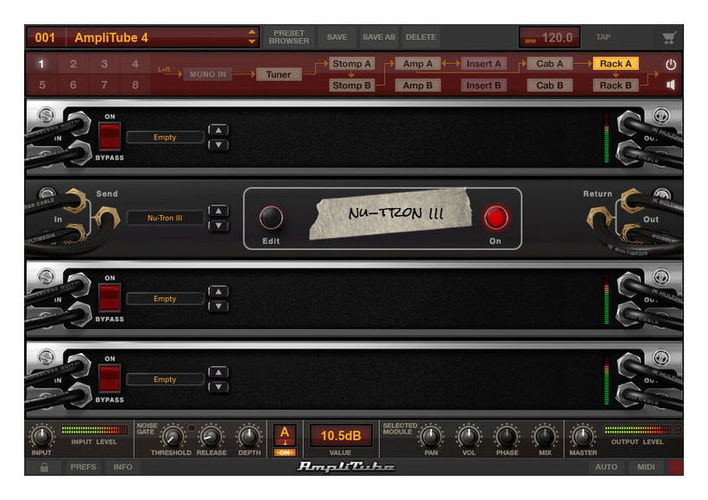Click the AUTO button
708x500 pixels.
[606, 467]
